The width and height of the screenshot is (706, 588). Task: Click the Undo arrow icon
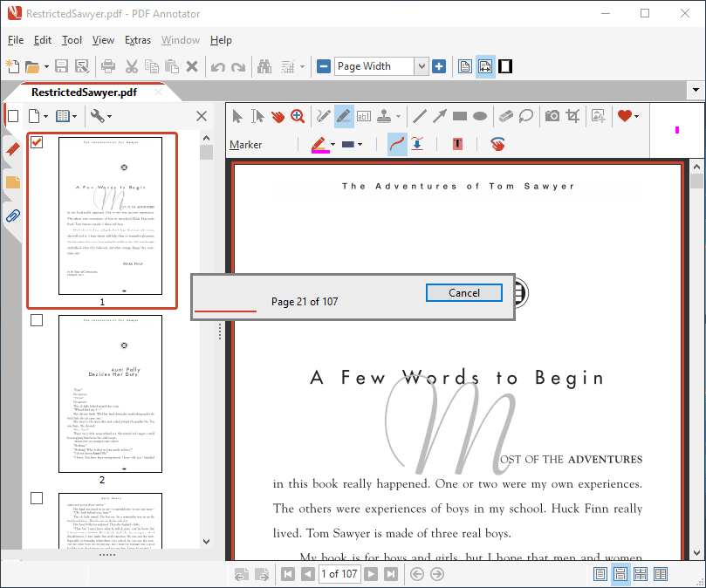218,67
